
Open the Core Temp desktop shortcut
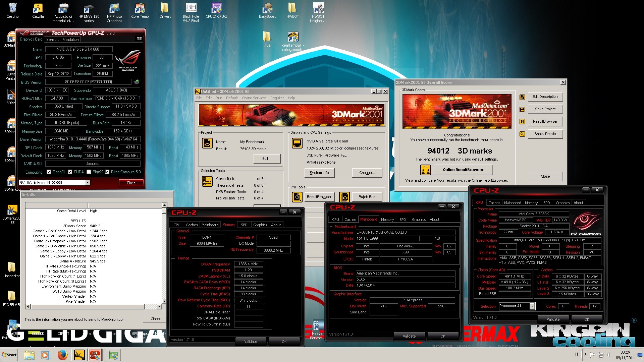tap(140, 10)
